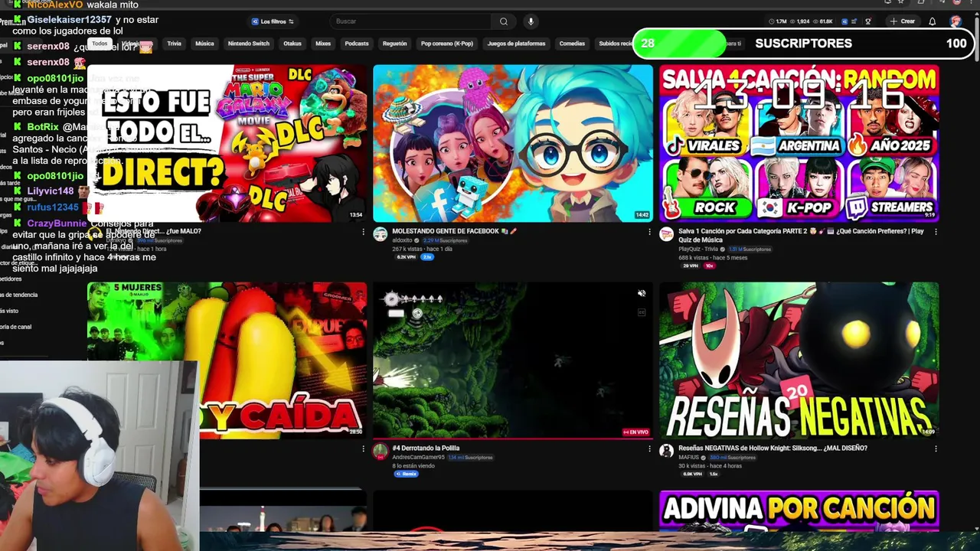Open options menu for Reseñas Negativas video
Image resolution: width=980 pixels, height=551 pixels.
click(x=936, y=449)
